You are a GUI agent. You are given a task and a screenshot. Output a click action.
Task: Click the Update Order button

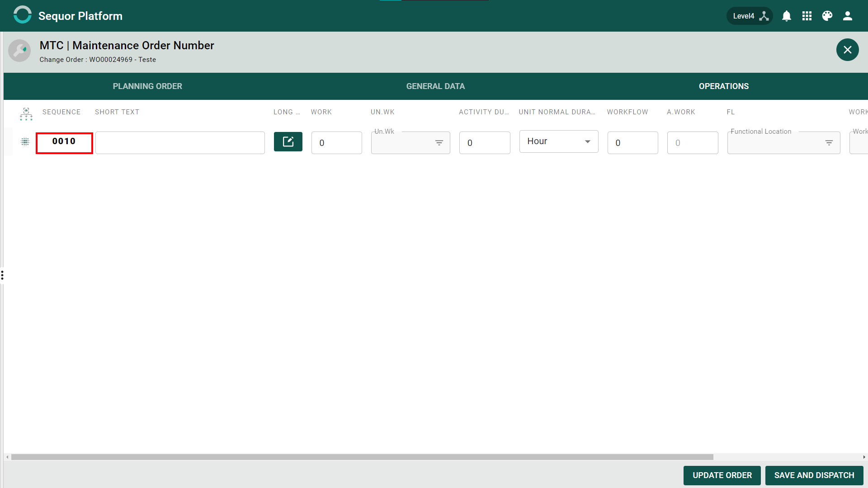coord(722,475)
